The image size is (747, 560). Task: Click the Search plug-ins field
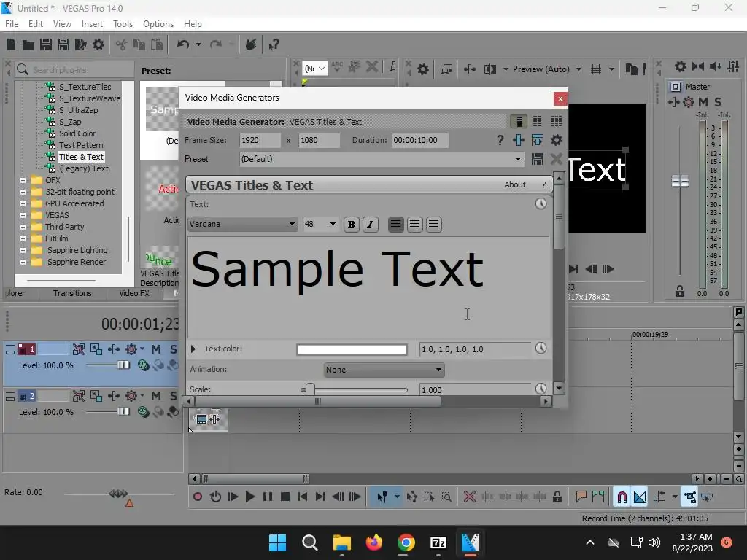[x=74, y=69]
